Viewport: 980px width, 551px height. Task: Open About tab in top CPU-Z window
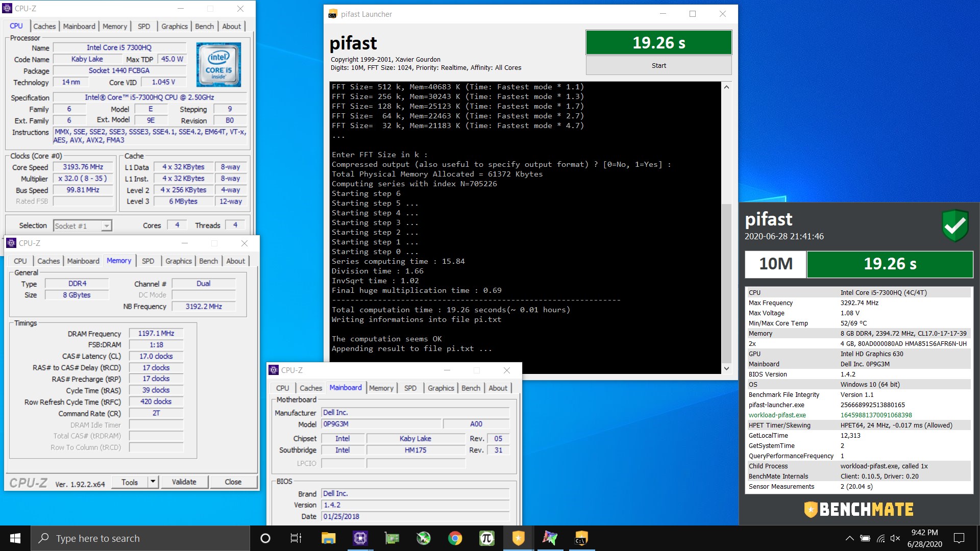pos(231,26)
